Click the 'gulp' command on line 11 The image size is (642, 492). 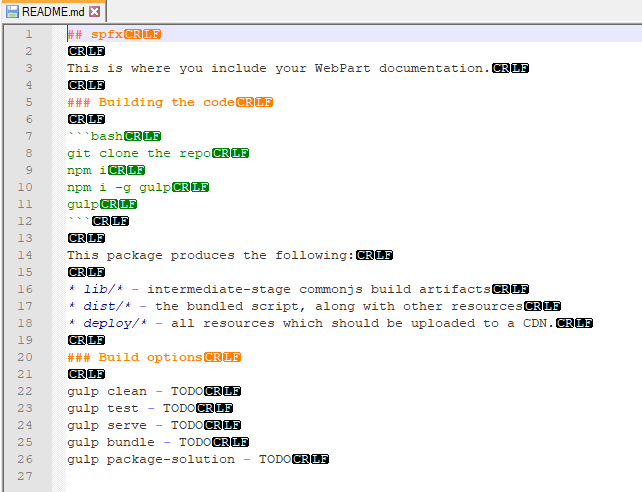coord(83,204)
